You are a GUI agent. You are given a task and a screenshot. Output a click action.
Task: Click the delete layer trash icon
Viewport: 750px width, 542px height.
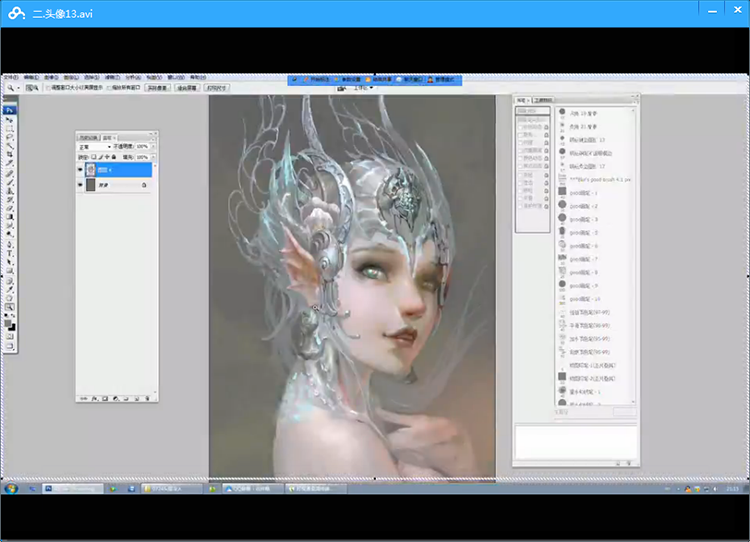coord(147,398)
